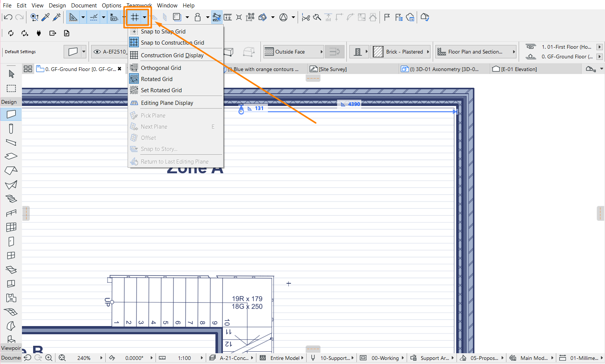The height and width of the screenshot is (364, 605).
Task: Select the Mesh tool in toolbox
Action: tap(11, 312)
